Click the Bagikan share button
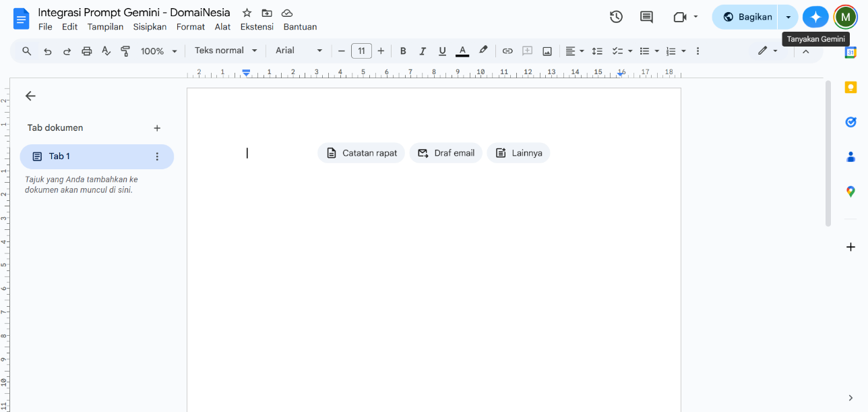This screenshot has height=412, width=868. [747, 17]
